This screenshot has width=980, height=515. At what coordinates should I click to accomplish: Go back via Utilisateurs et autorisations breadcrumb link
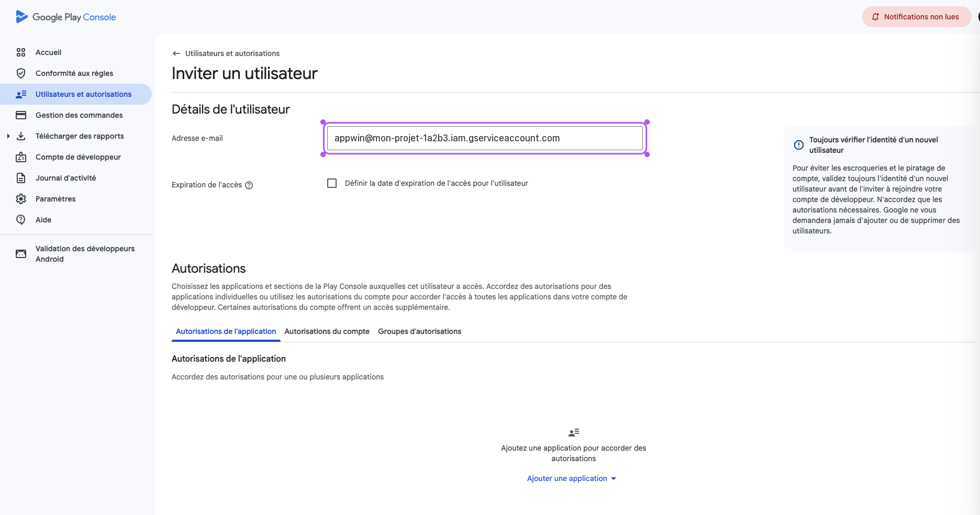tap(232, 53)
